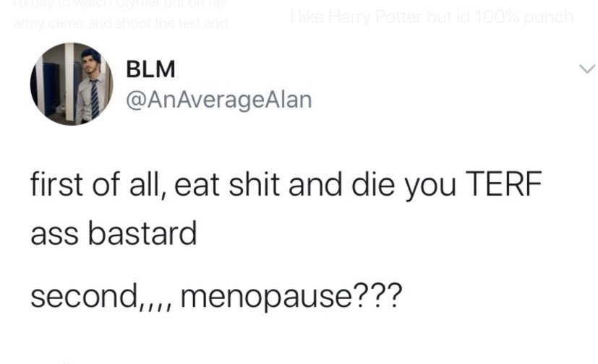Select the line starting with 'first of all'
Viewport: 598px width, 364px height.
pyautogui.click(x=286, y=185)
